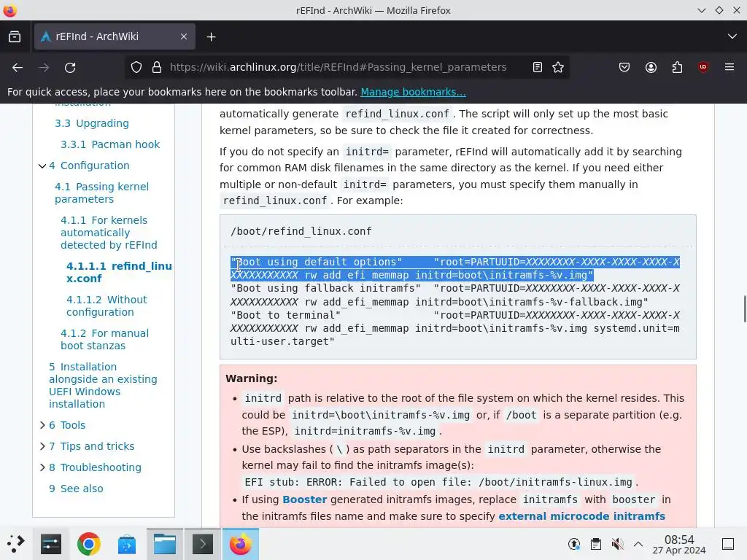
Task: Expand the 8 Troubleshooting section chevron
Action: [x=42, y=467]
